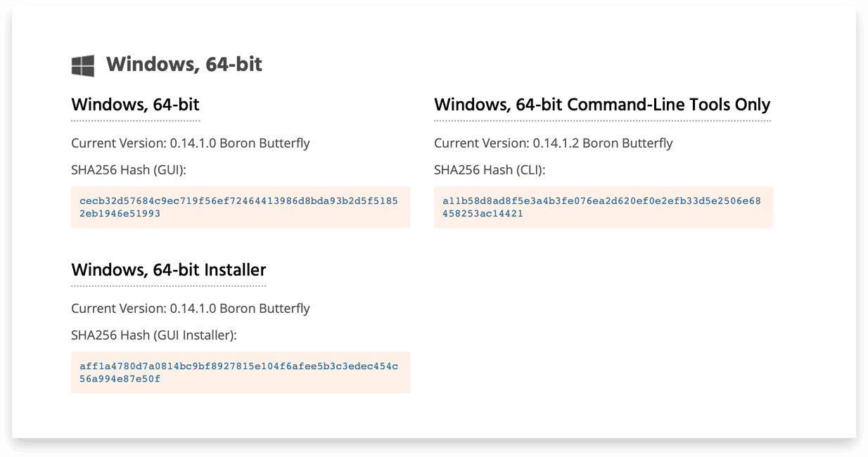868x457 pixels.
Task: Click hash line beginning with aff1a4780d7a
Action: click(x=238, y=366)
